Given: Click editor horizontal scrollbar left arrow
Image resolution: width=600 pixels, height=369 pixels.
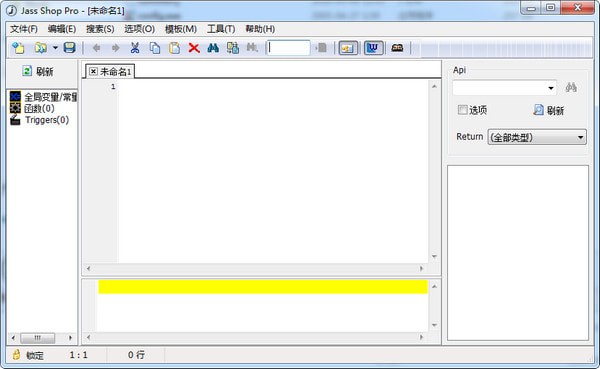Looking at the screenshot, I should click(88, 269).
